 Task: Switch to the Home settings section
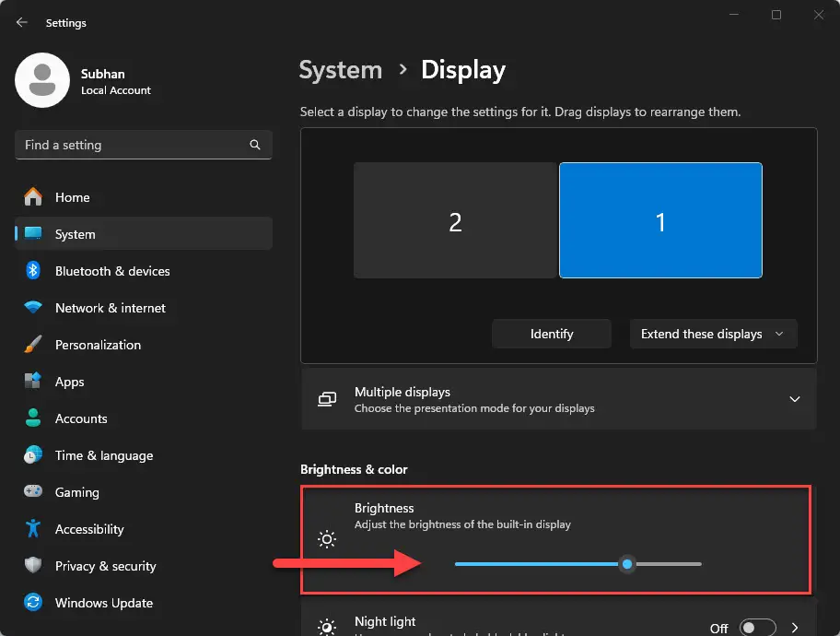pos(74,197)
